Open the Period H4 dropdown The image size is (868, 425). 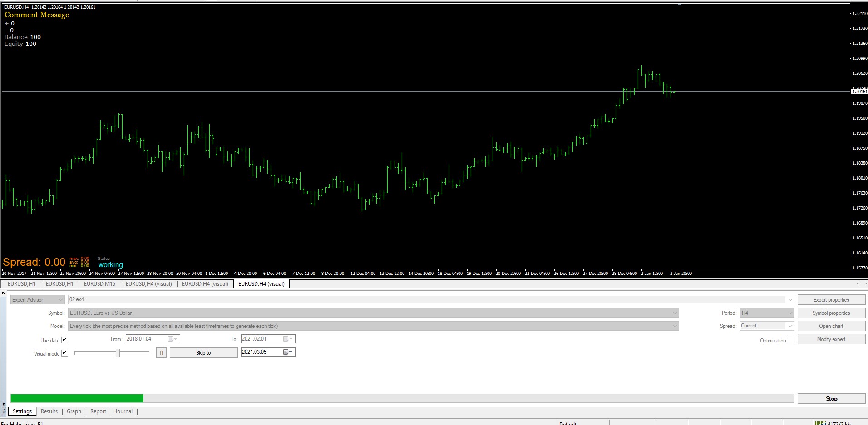(x=767, y=313)
